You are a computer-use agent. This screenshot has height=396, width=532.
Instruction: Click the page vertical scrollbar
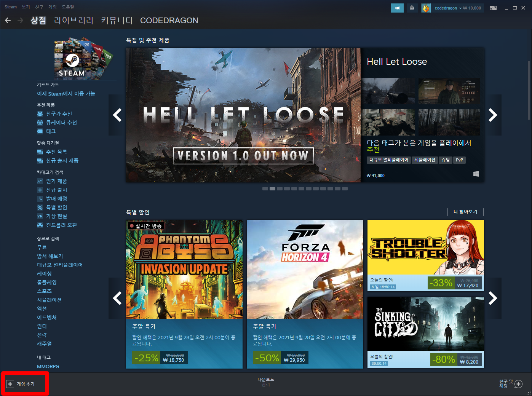coord(529,91)
